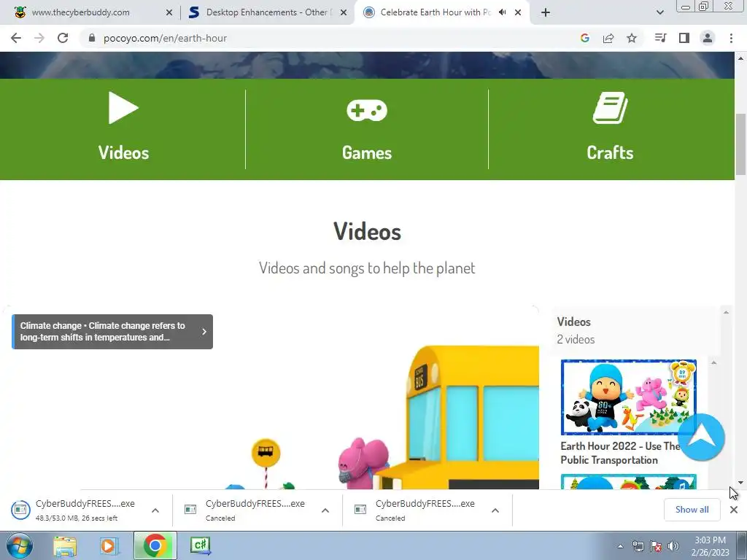The image size is (747, 560).
Task: Switch to the Desktop Enhancements tab
Action: tap(268, 12)
